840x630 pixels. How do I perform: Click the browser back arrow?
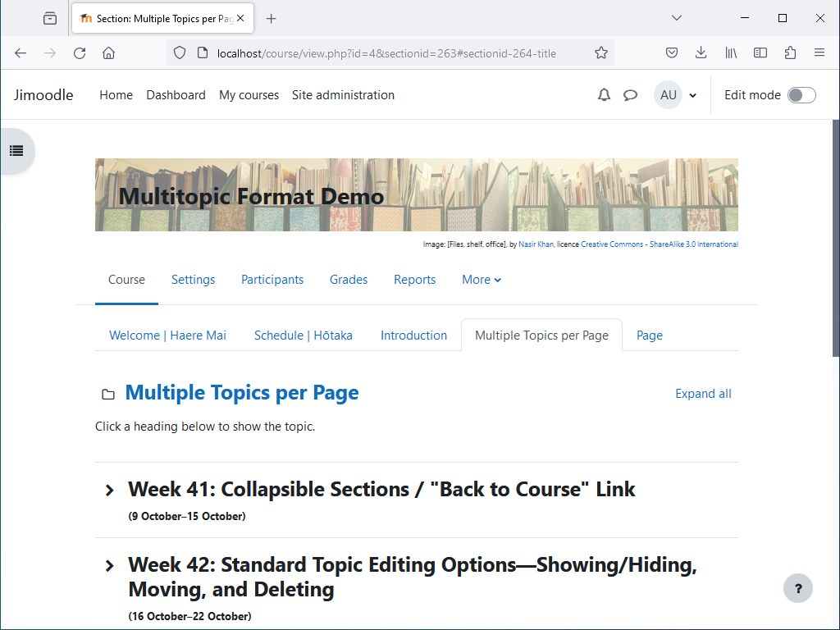(21, 53)
